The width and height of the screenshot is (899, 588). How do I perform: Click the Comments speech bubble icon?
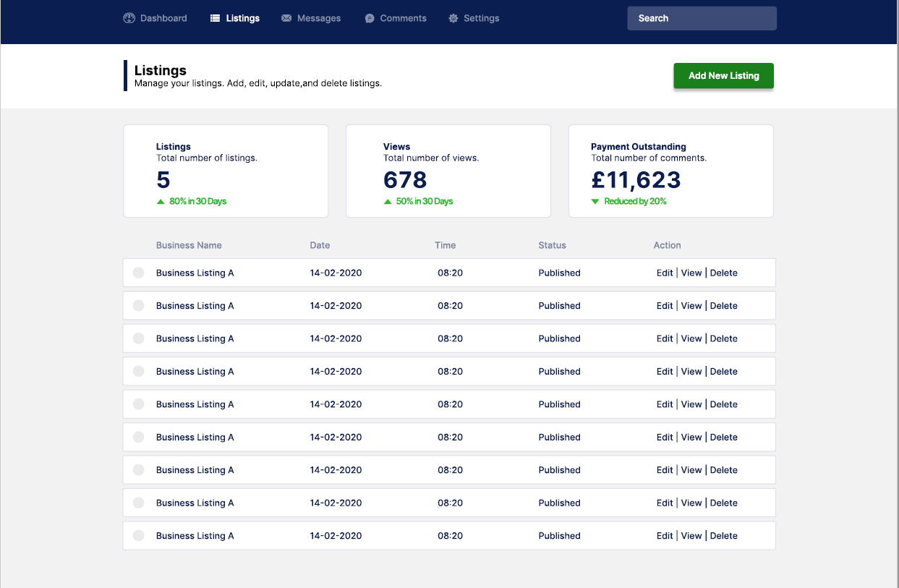370,18
